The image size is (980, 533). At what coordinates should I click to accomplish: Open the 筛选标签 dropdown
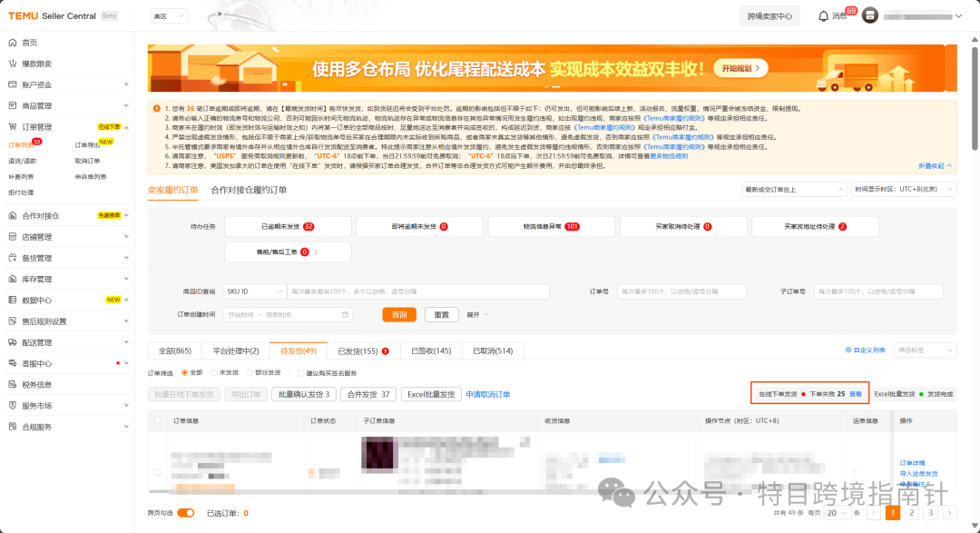click(x=925, y=350)
